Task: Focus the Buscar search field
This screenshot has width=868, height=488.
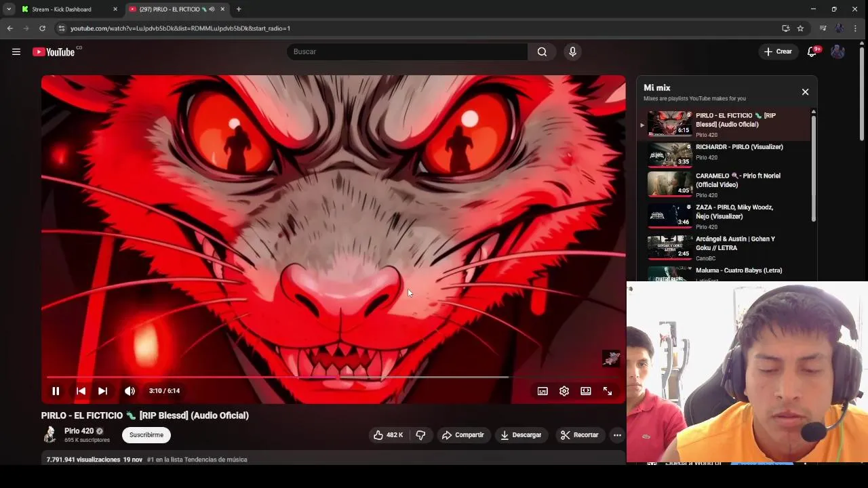Action: click(407, 52)
